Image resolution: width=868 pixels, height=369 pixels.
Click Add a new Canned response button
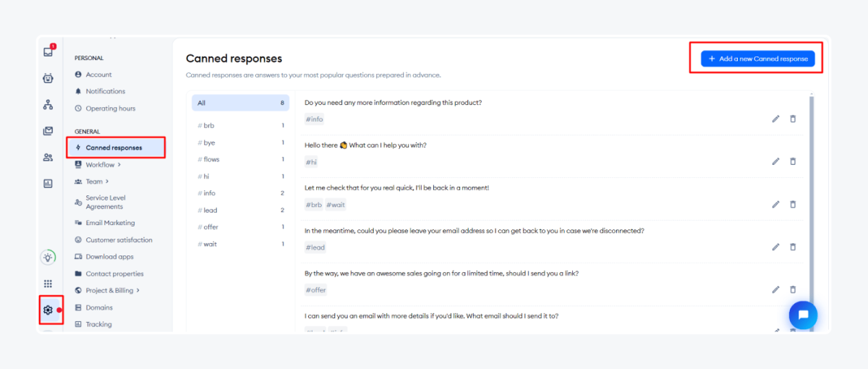757,59
